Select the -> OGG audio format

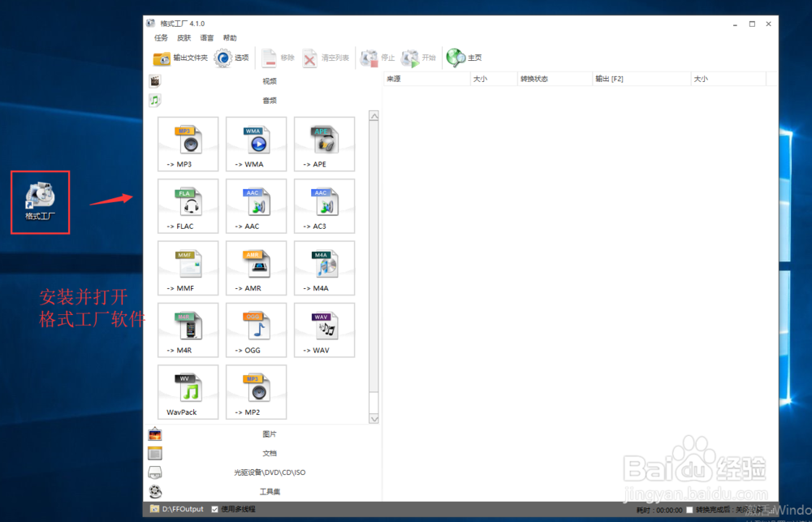point(256,330)
